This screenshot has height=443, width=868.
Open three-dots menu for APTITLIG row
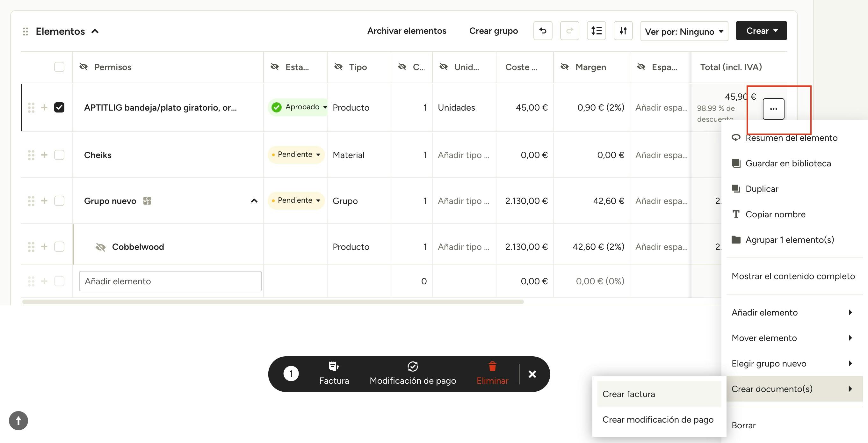773,109
